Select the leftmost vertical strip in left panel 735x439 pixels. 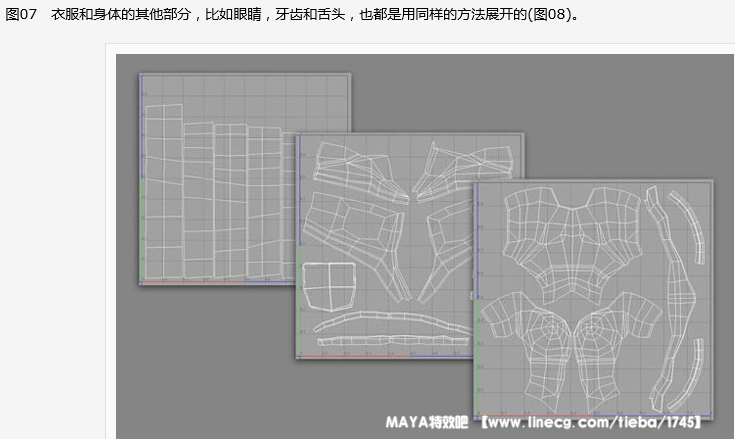[x=162, y=190]
